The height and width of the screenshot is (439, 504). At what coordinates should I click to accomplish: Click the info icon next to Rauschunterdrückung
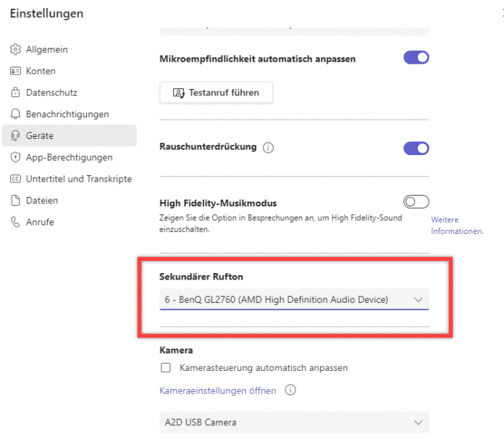point(269,148)
